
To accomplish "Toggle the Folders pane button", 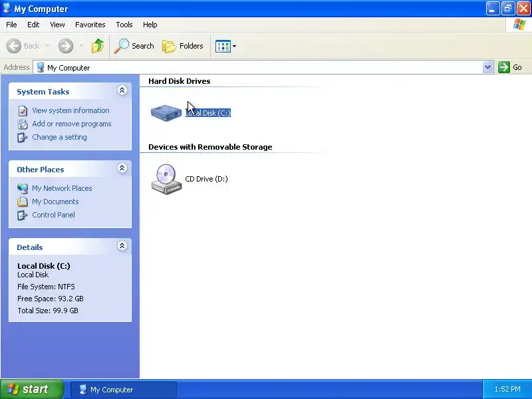I will (182, 46).
